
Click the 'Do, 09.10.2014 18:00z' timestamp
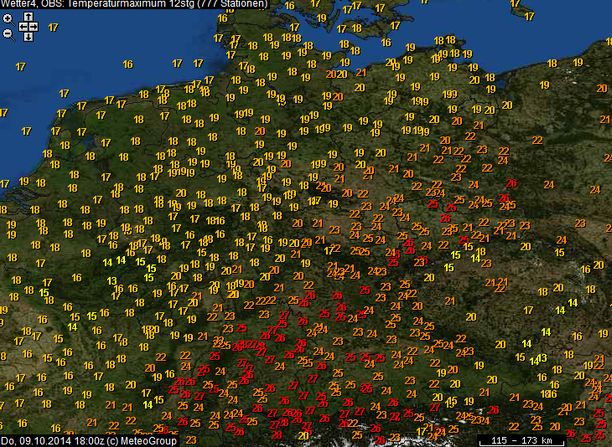tap(52, 441)
